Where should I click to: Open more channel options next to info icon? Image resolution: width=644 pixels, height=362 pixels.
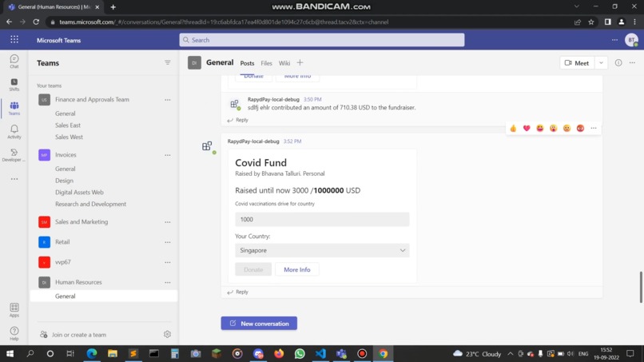click(633, 63)
